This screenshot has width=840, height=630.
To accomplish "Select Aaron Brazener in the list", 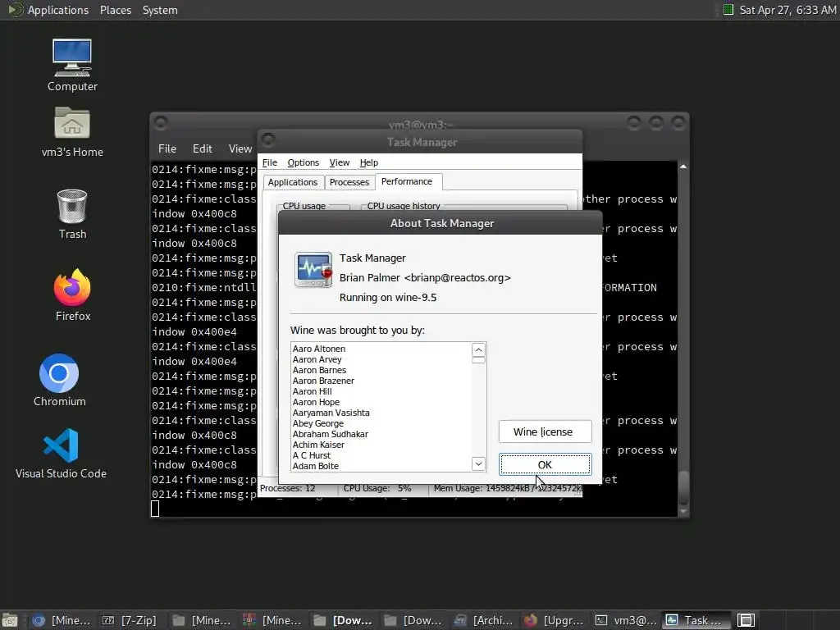I will pos(323,381).
